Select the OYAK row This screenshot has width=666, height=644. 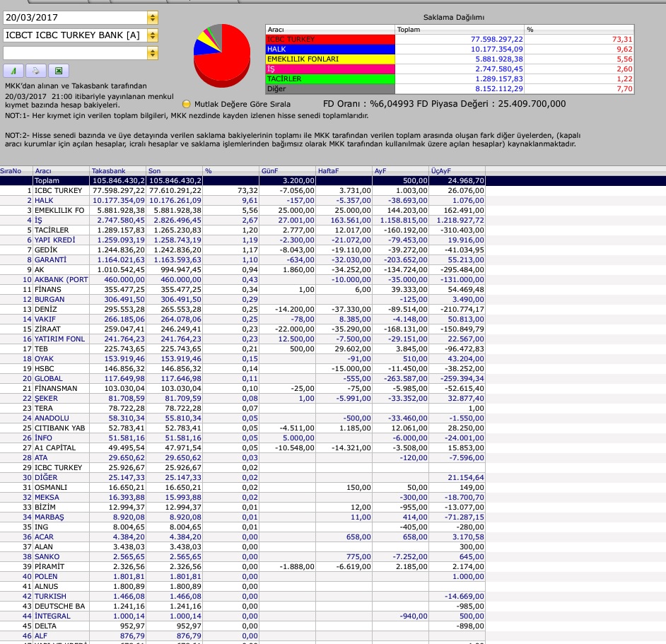click(242, 358)
